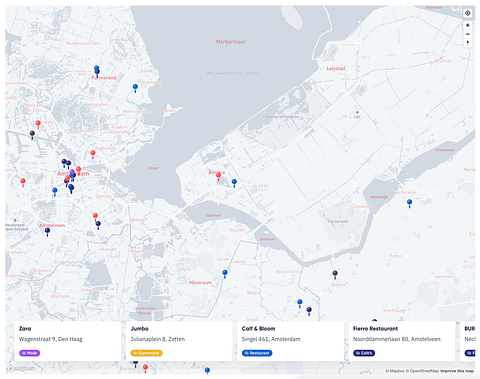Click the yellow Supermarkt category tag
This screenshot has height=379, width=480.
point(147,353)
